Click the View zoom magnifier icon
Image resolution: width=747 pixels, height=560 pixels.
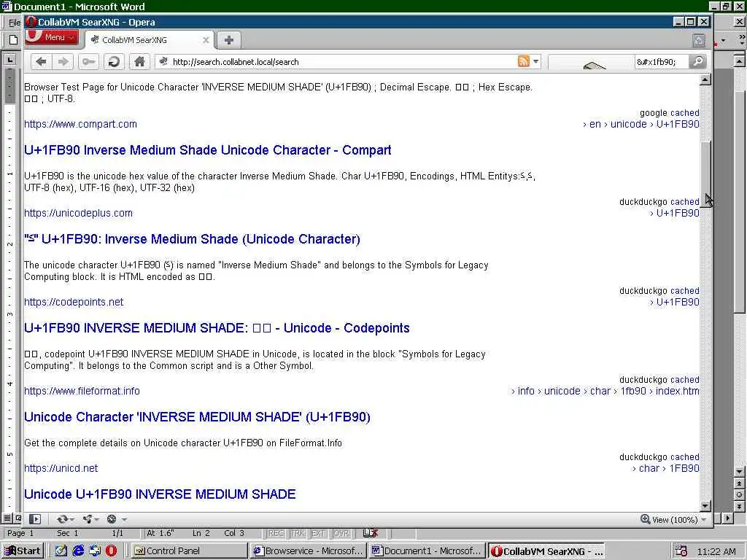point(645,519)
